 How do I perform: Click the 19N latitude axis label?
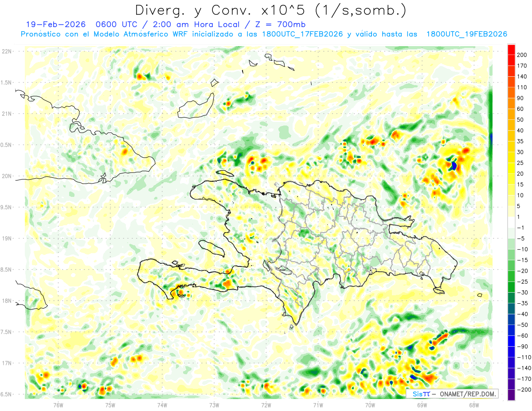[7, 239]
